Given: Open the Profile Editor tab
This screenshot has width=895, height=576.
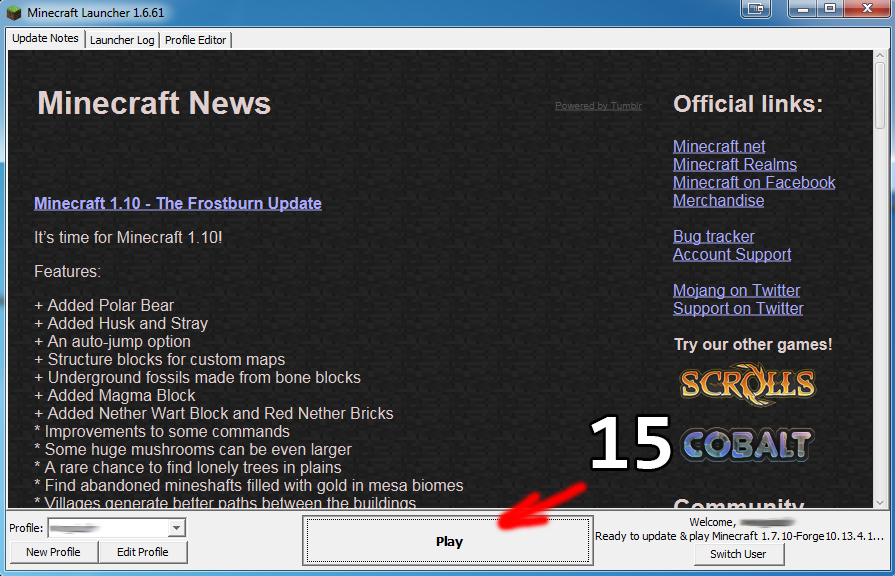Looking at the screenshot, I should (x=195, y=40).
